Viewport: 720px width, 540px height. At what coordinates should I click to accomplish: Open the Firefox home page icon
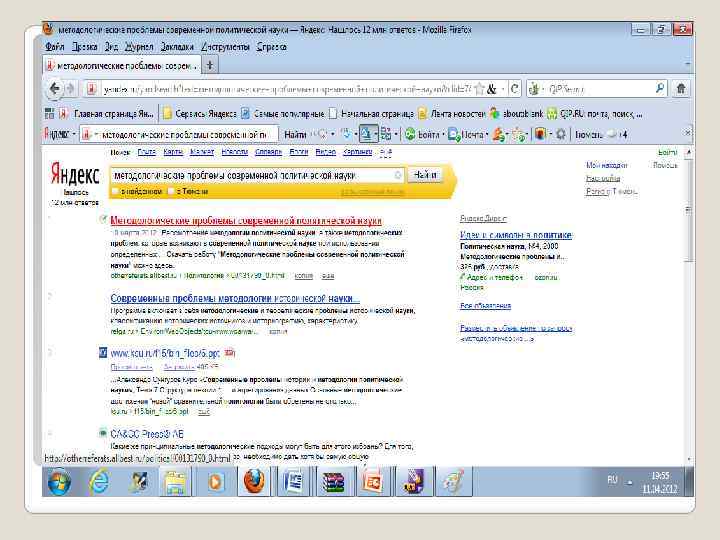681,88
